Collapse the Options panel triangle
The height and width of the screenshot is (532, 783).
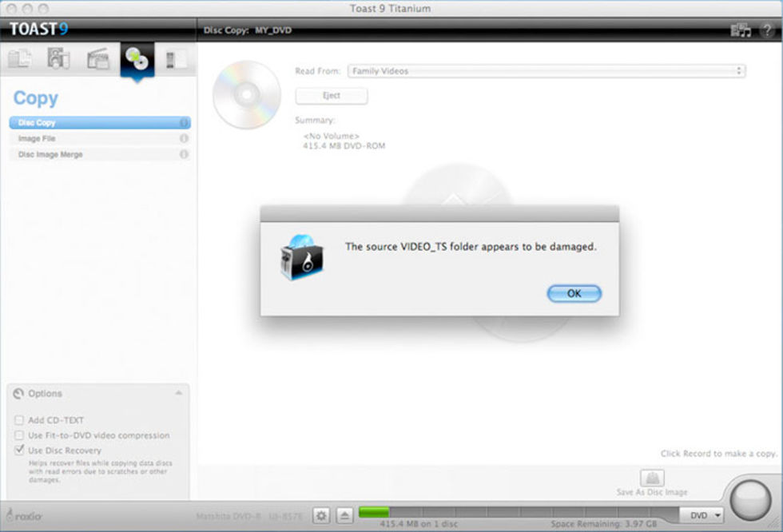tap(178, 393)
